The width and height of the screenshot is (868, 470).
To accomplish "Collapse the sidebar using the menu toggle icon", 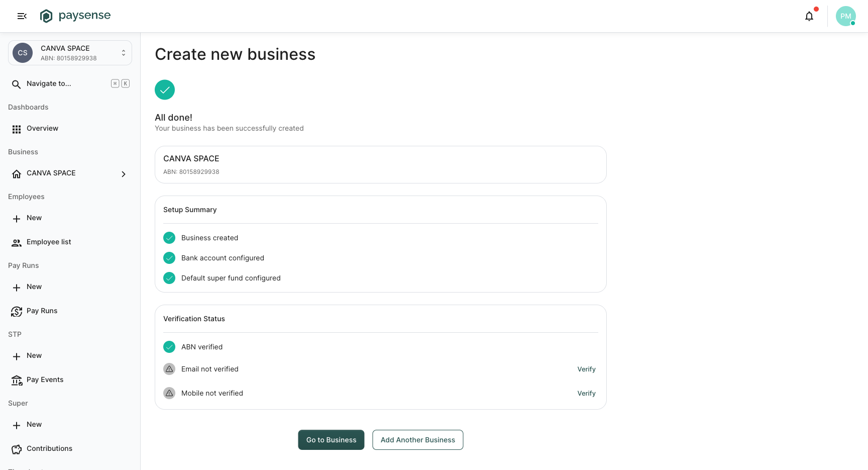I will (22, 16).
